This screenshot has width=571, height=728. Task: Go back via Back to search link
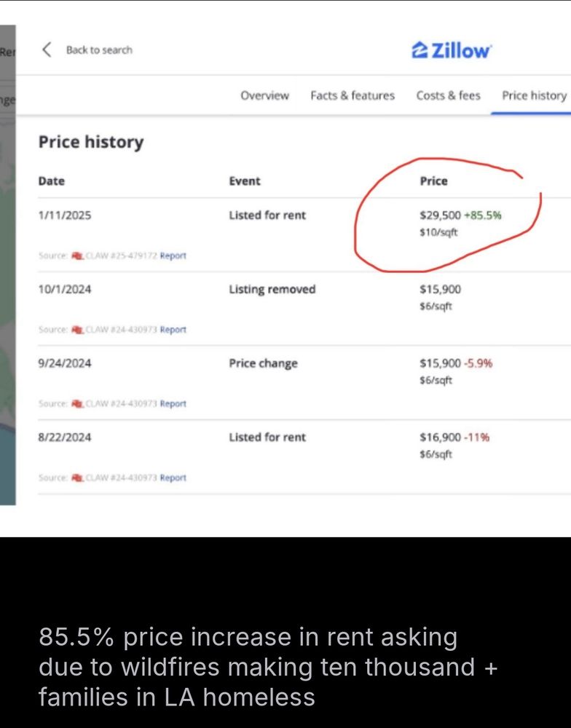(99, 50)
